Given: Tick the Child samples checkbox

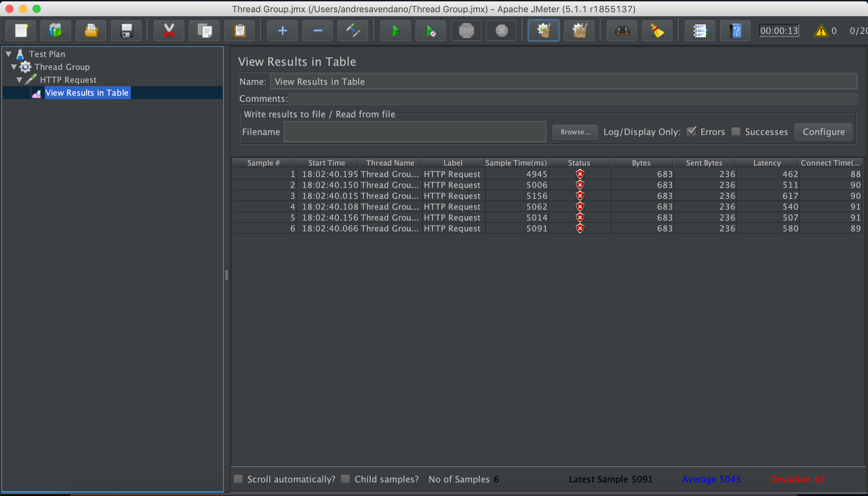Looking at the screenshot, I should coord(346,479).
